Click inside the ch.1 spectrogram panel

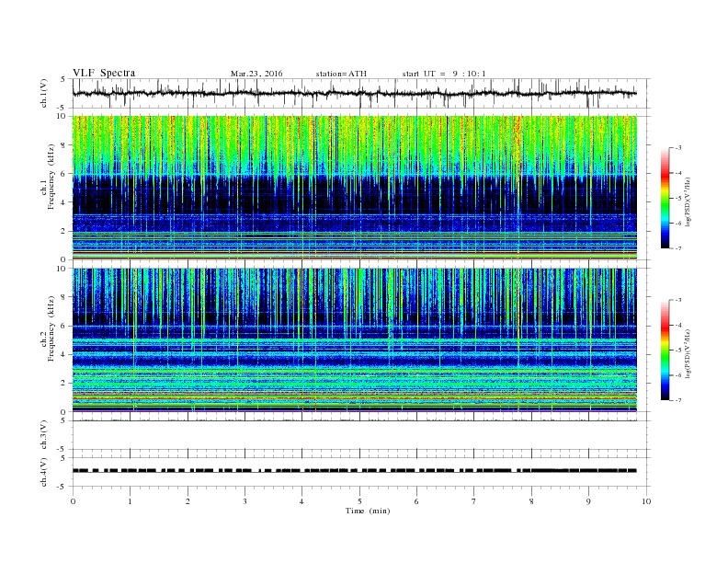[354, 188]
